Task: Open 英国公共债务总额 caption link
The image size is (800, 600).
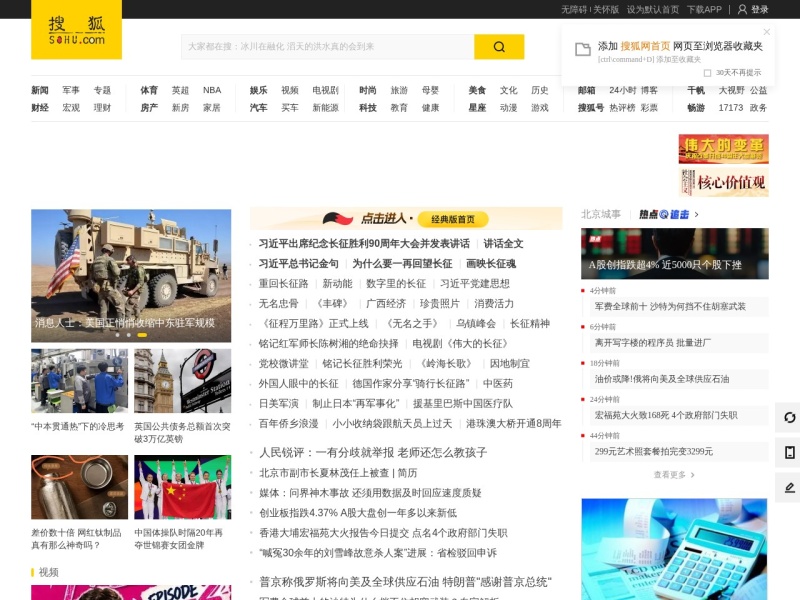Action: (182, 433)
